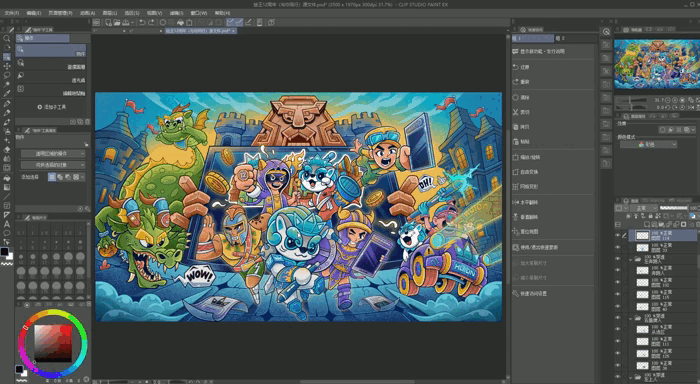Click the flip horizontal icon in quick access
Viewport: 700px width, 384px height.
pyautogui.click(x=516, y=202)
